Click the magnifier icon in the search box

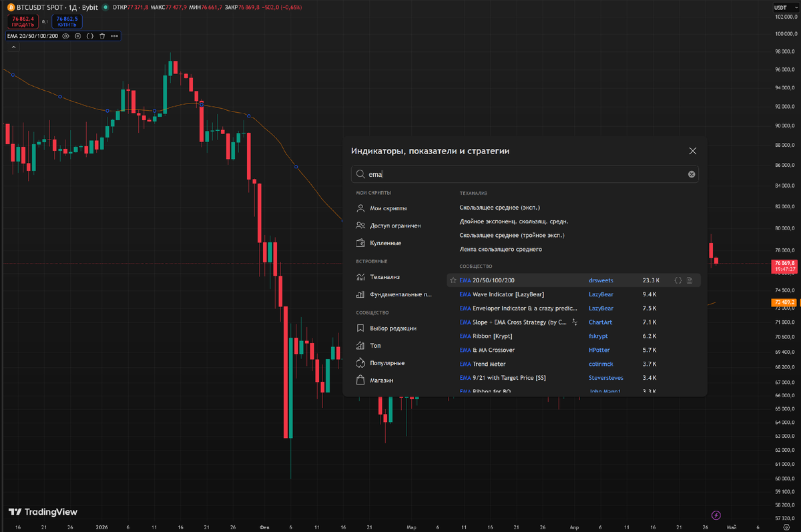point(361,174)
